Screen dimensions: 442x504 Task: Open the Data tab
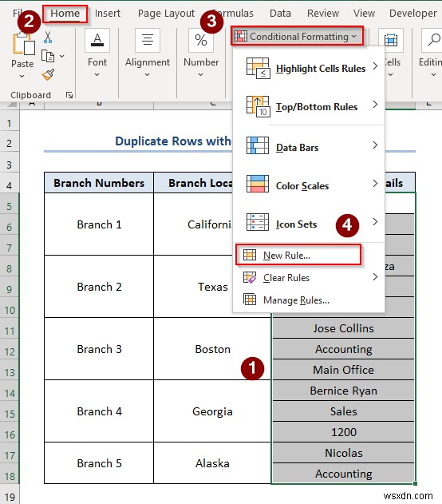280,14
